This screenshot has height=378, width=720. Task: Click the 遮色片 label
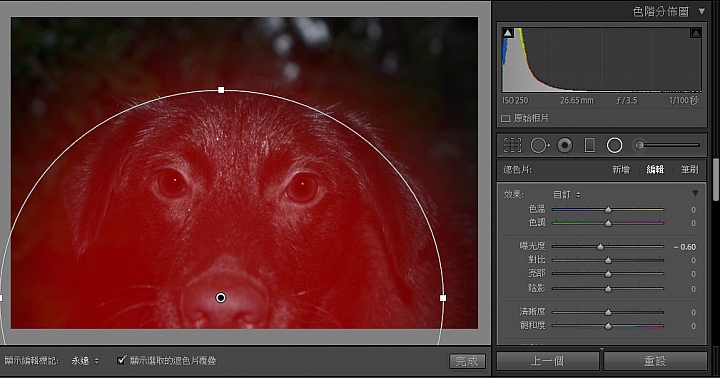click(518, 169)
